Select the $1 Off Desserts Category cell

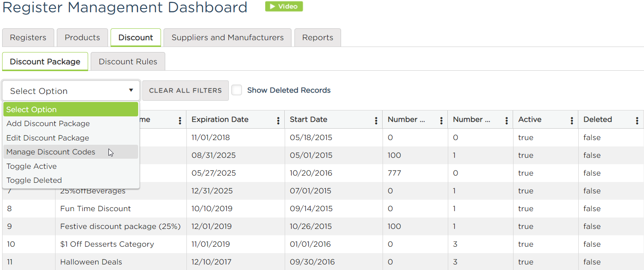pos(121,244)
